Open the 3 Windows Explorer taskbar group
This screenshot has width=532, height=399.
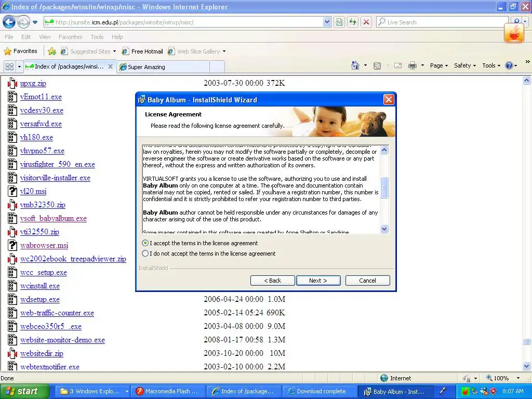coord(92,392)
